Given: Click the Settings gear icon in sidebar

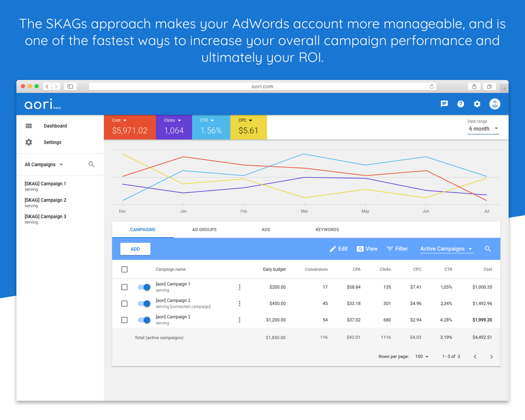Looking at the screenshot, I should pyautogui.click(x=29, y=142).
